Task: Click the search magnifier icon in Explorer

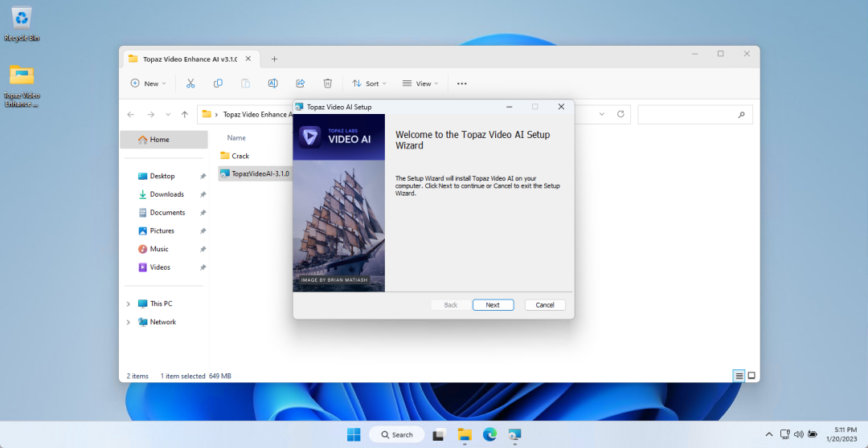Action: [741, 115]
